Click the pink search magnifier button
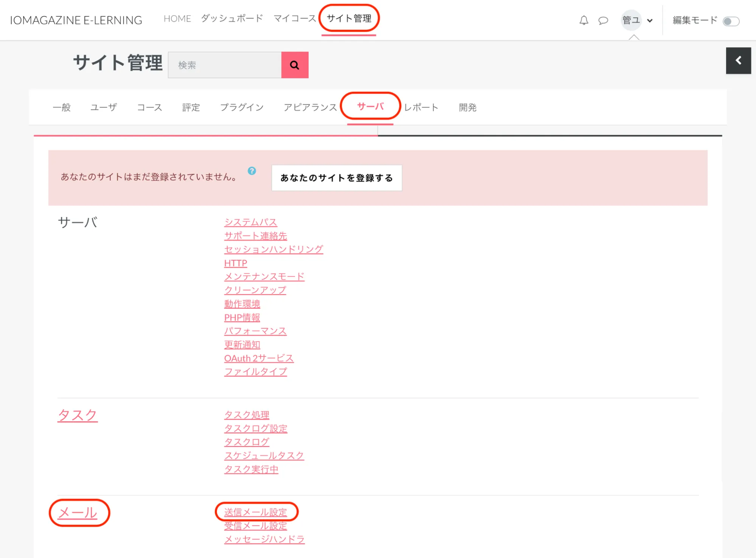The image size is (756, 558). (x=295, y=65)
